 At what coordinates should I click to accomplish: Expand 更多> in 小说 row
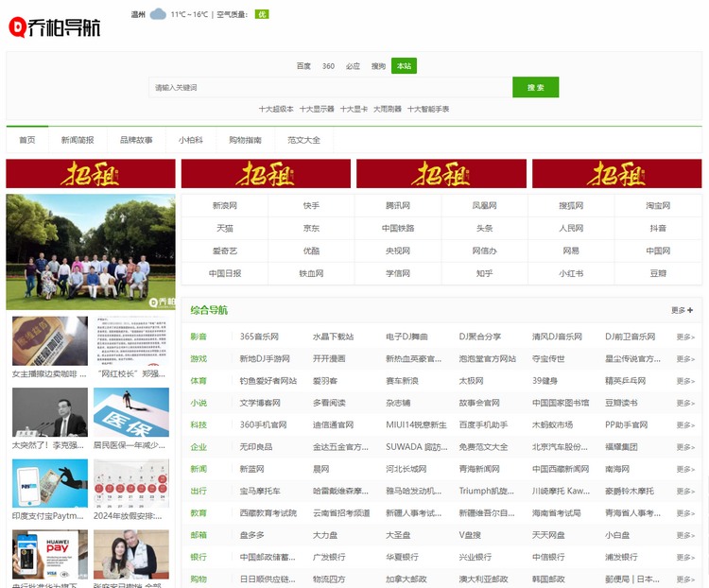tap(685, 403)
